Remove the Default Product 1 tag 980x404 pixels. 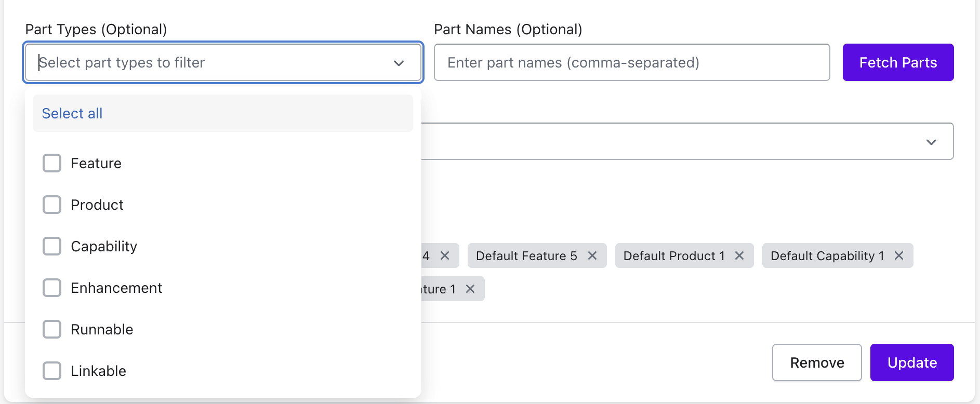[x=739, y=255]
